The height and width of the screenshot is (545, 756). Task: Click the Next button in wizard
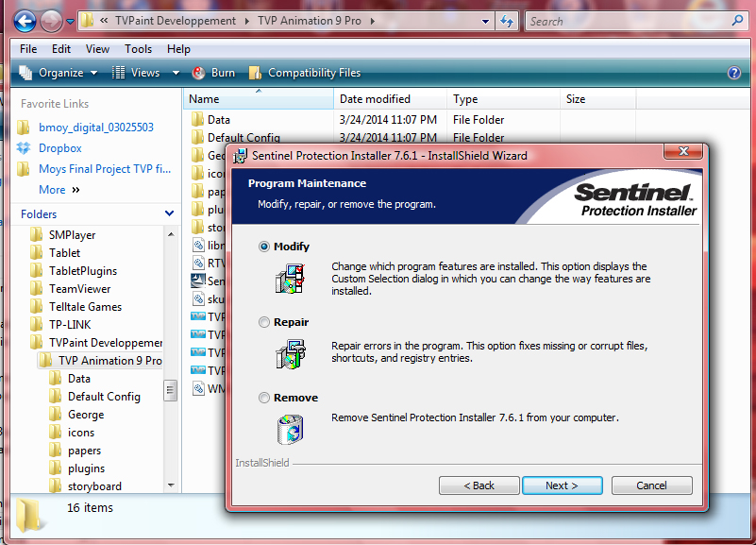563,485
